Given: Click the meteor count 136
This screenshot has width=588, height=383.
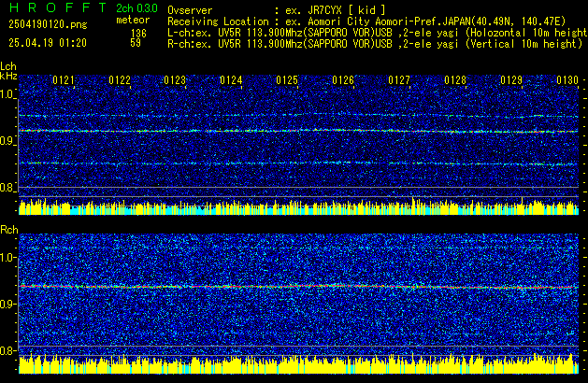Looking at the screenshot, I should [x=138, y=34].
